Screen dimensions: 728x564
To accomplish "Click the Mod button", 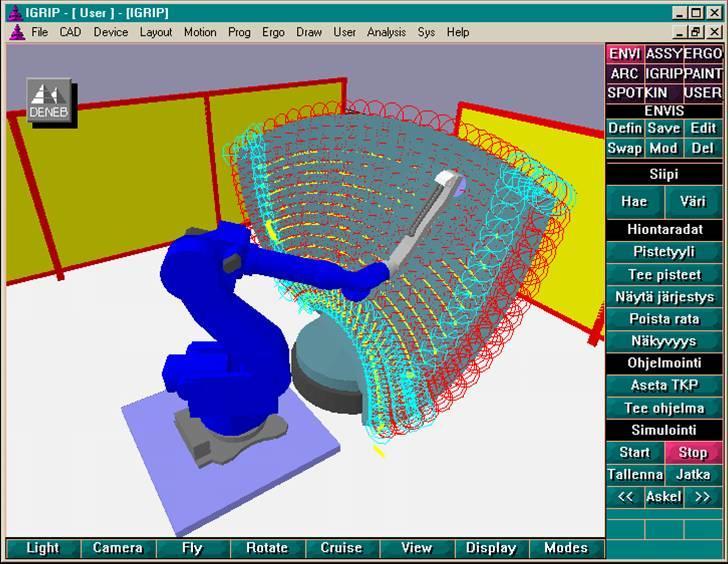I will [663, 149].
